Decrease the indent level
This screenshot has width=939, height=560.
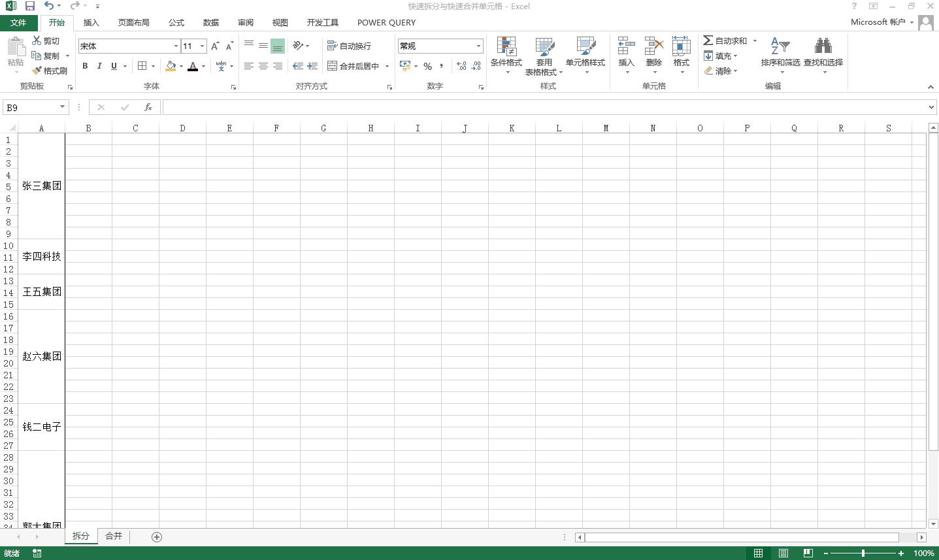(x=298, y=66)
